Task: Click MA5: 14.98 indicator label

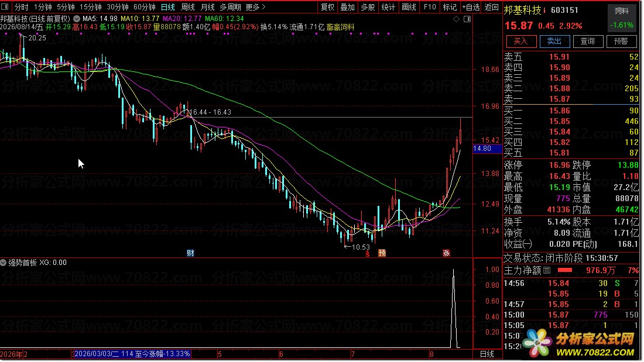Action: pos(100,19)
